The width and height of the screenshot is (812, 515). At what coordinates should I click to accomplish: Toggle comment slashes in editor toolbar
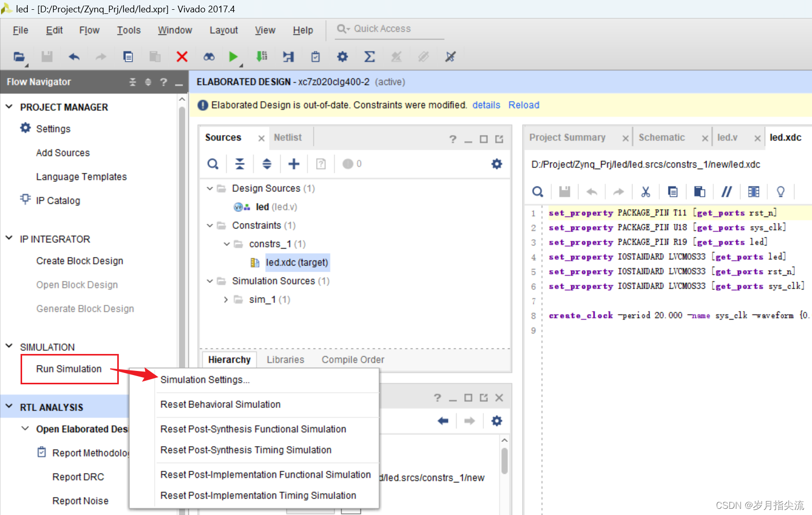pos(726,192)
